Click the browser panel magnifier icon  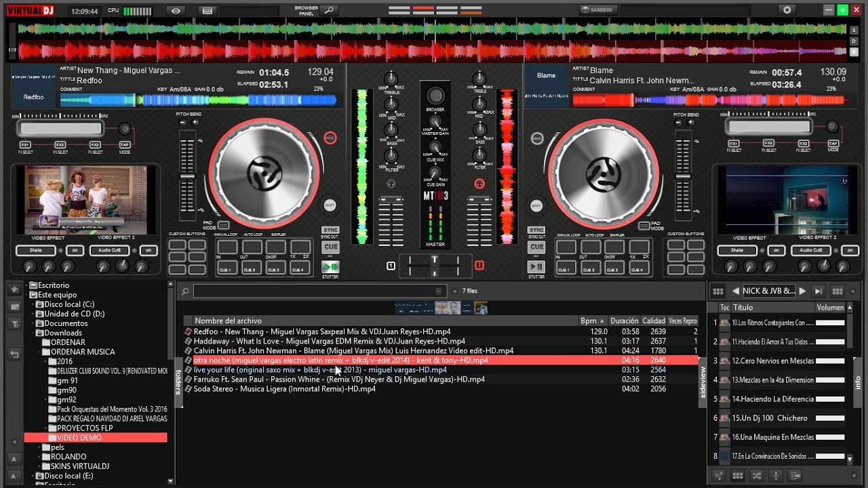coord(329,10)
